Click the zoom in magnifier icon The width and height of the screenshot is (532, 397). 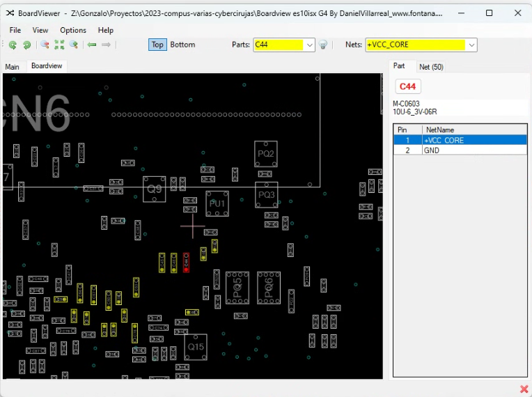pyautogui.click(x=74, y=45)
